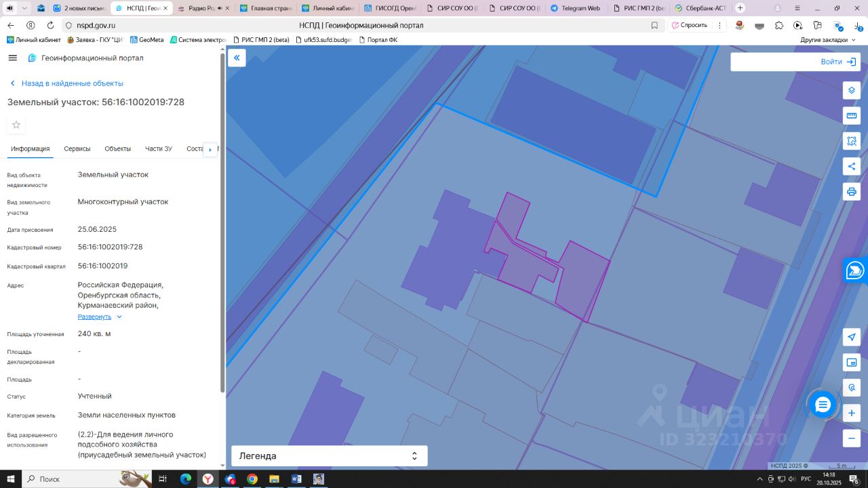Open the blue assistant side widget
This screenshot has height=488, width=868.
tap(856, 270)
